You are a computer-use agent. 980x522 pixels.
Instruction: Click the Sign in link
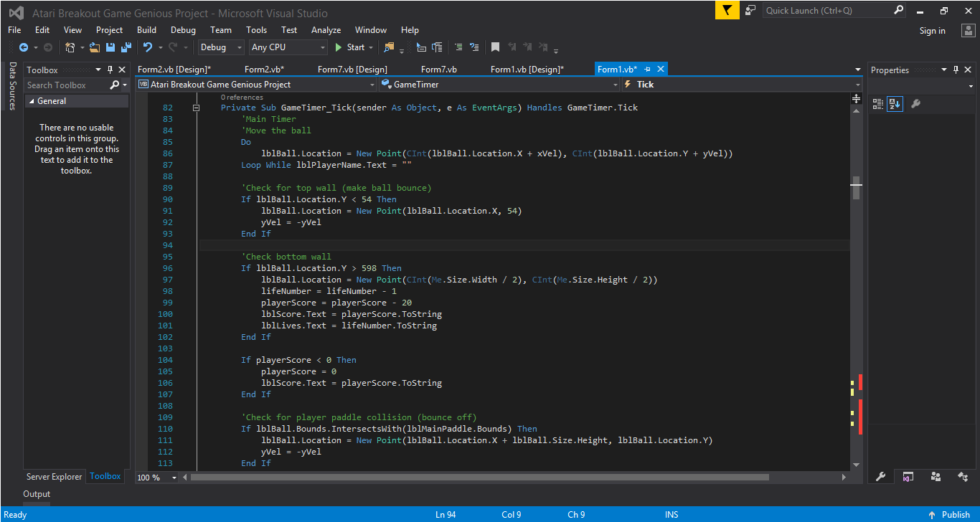[932, 30]
